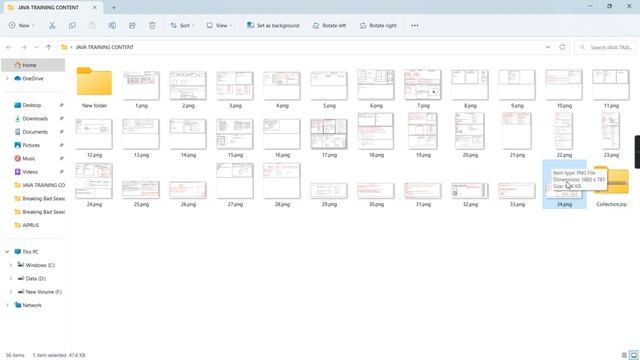Expand the Windows (C:) drive
The height and width of the screenshot is (360, 640).
click(x=11, y=265)
